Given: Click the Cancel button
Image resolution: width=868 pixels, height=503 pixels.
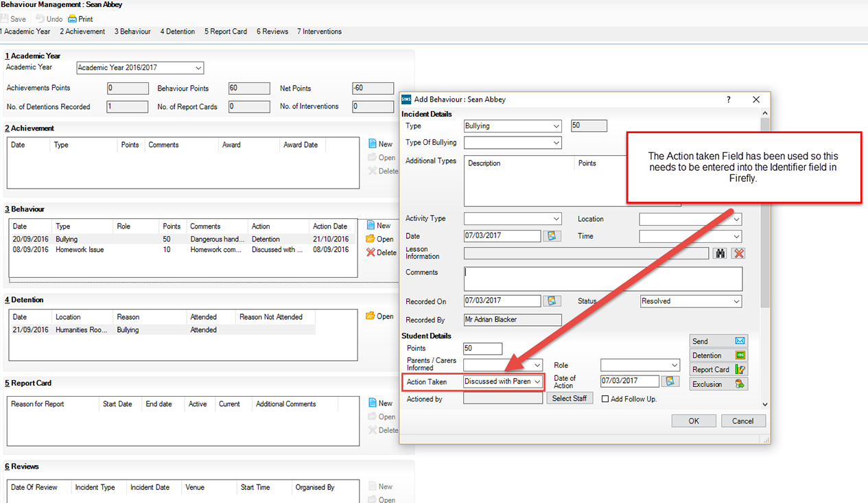Looking at the screenshot, I should 742,421.
